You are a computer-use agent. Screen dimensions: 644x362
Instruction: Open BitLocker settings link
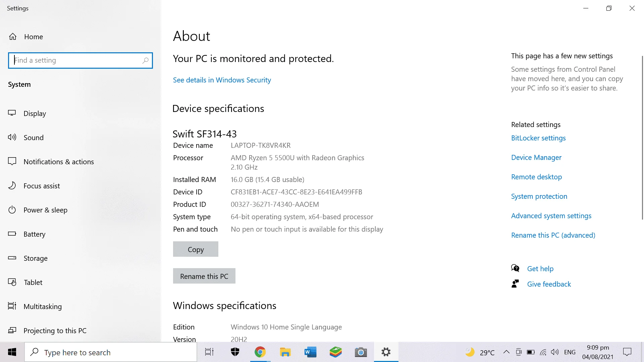(x=538, y=138)
